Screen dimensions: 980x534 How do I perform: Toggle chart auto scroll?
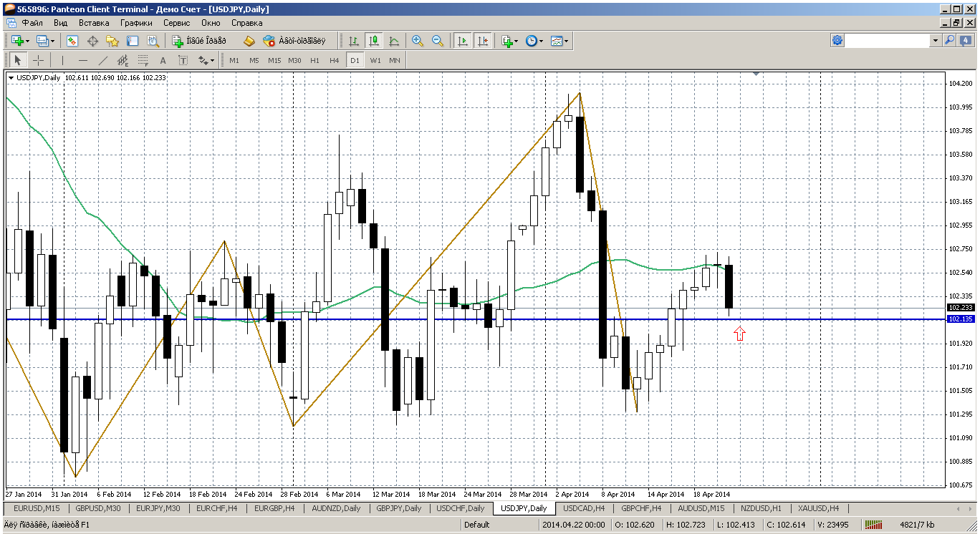tap(463, 41)
